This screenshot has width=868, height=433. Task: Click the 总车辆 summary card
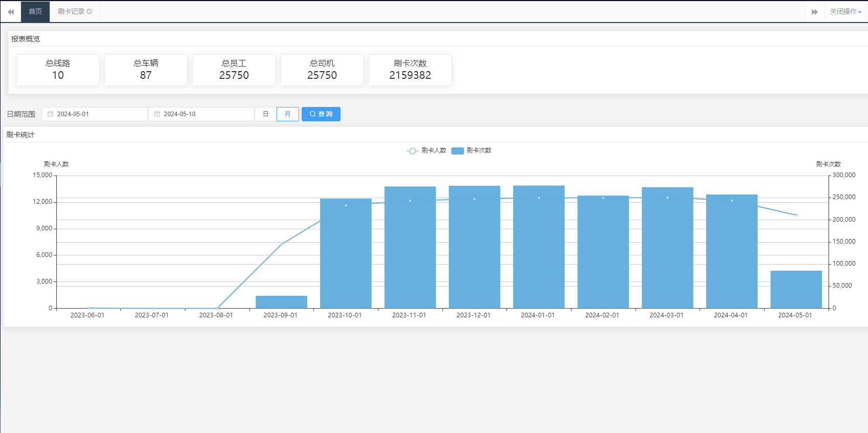(146, 70)
